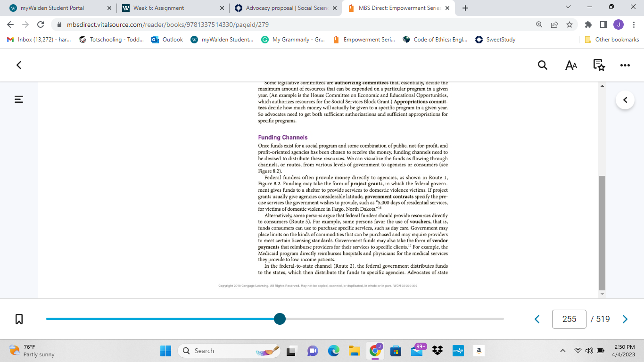The image size is (644, 362).
Task: Open the Totschooling bookmark
Action: click(x=112, y=40)
